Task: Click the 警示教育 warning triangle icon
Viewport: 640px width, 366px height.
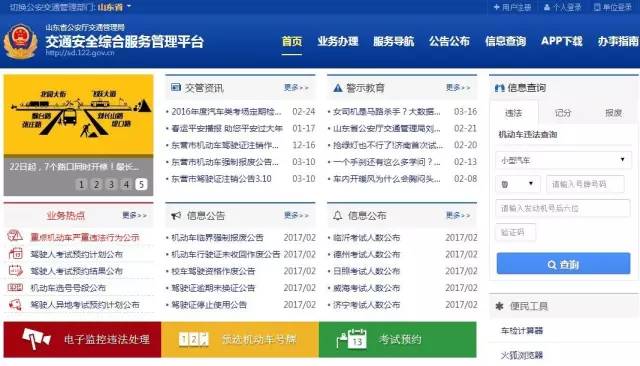Action: point(338,88)
